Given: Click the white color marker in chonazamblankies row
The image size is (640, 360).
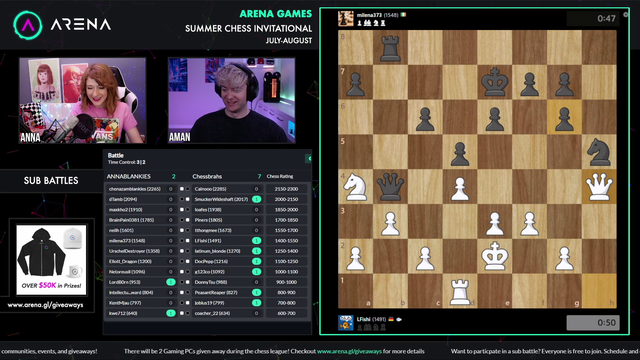Looking at the screenshot, I should pyautogui.click(x=182, y=189).
